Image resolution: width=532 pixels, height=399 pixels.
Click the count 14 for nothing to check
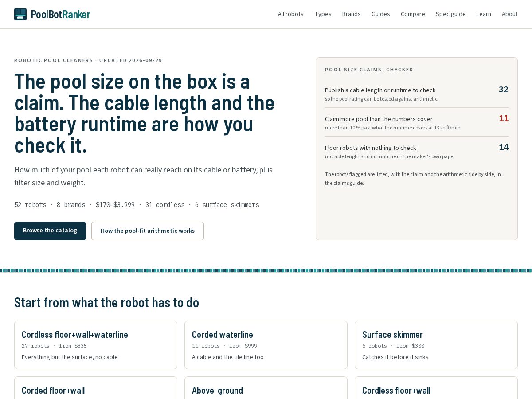504,147
